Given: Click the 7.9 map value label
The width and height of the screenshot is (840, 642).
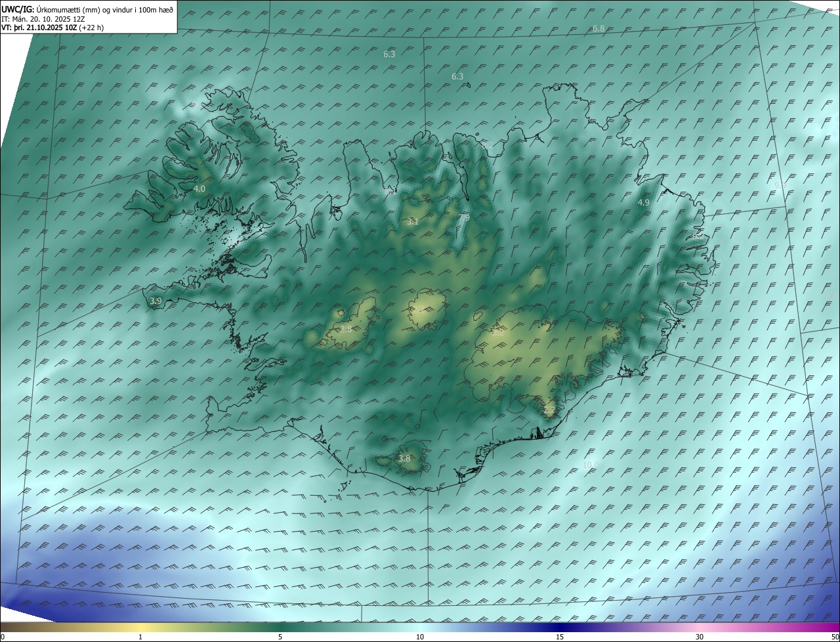Looking at the screenshot, I should (x=464, y=218).
